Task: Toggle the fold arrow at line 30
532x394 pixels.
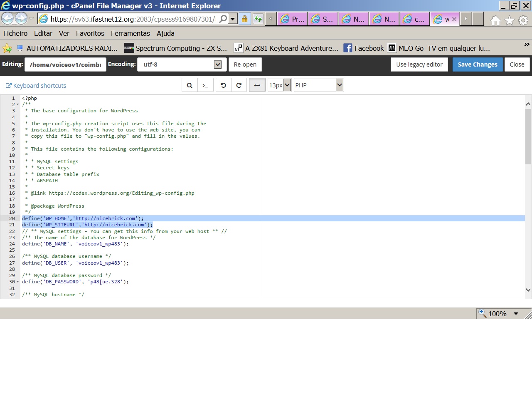Action: tap(17, 282)
